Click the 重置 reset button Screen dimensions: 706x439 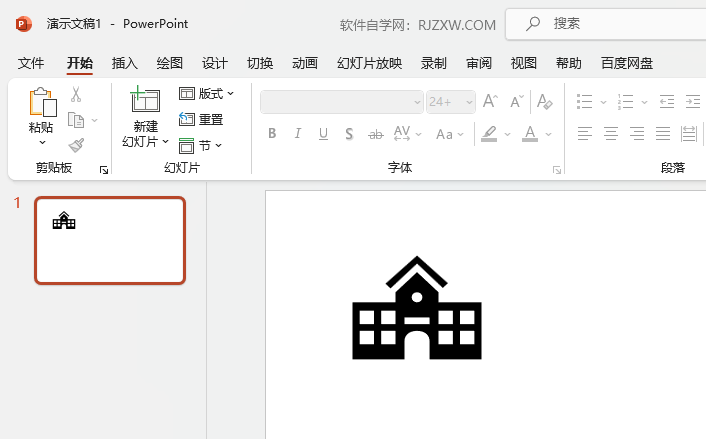[x=201, y=119]
